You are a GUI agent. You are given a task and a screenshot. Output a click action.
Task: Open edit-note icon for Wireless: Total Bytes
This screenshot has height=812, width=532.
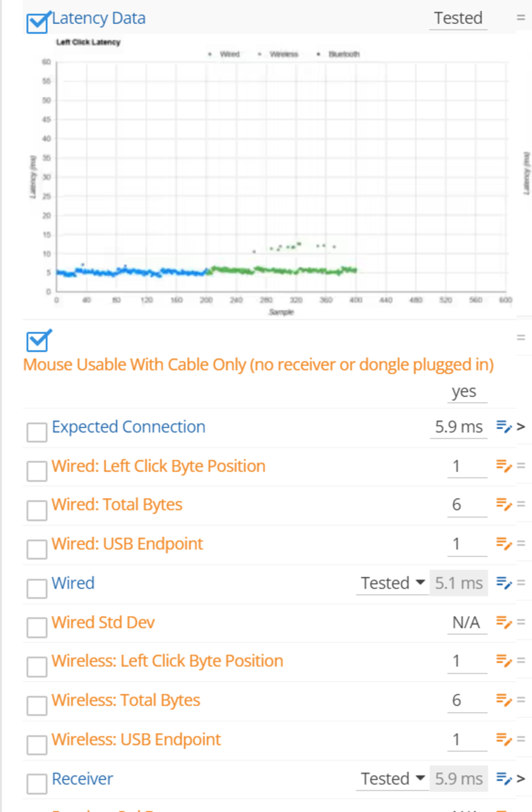504,700
